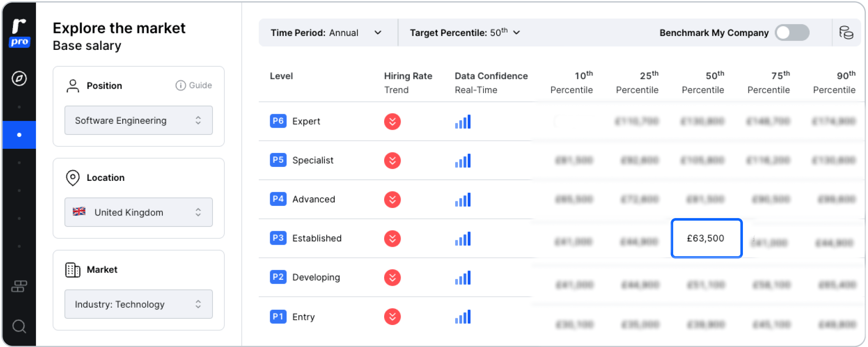Click the Guide info link
868x347 pixels.
[194, 85]
